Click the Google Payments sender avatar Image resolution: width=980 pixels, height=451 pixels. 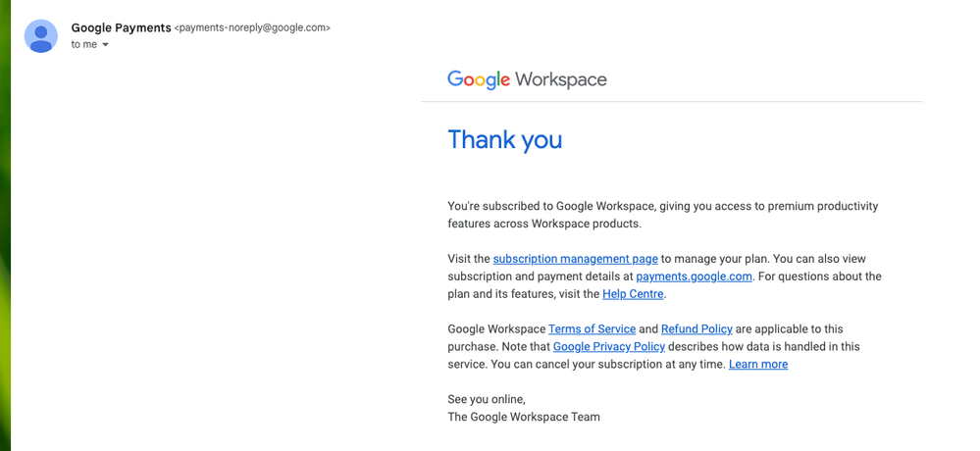pos(41,36)
